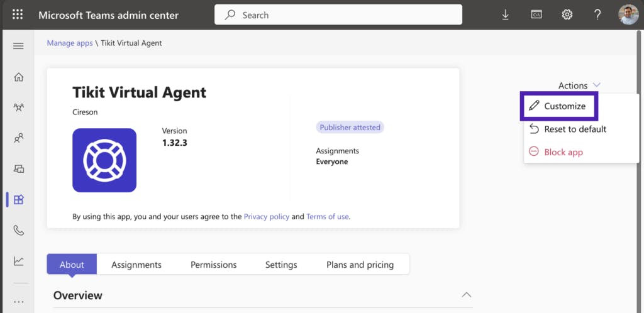This screenshot has width=644, height=313.
Task: Open the Help question mark
Action: point(597,14)
